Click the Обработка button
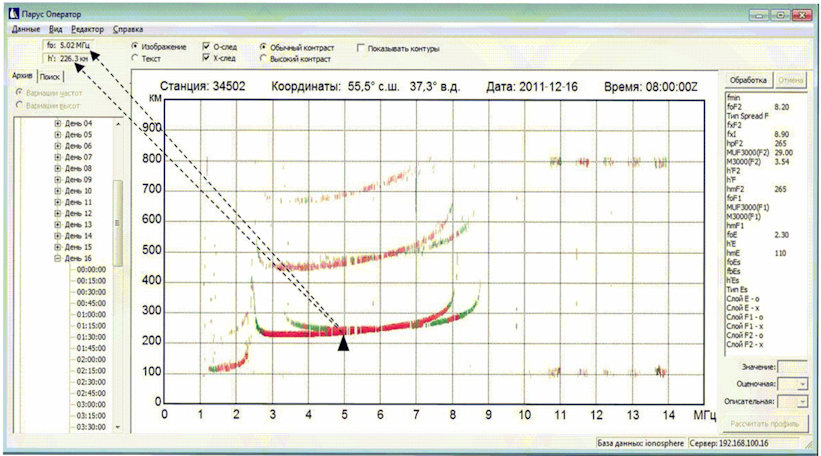Viewport: 821px width, 456px height. coord(748,80)
